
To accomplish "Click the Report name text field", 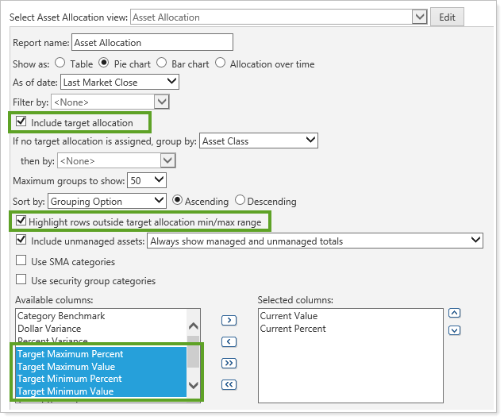I will [152, 43].
